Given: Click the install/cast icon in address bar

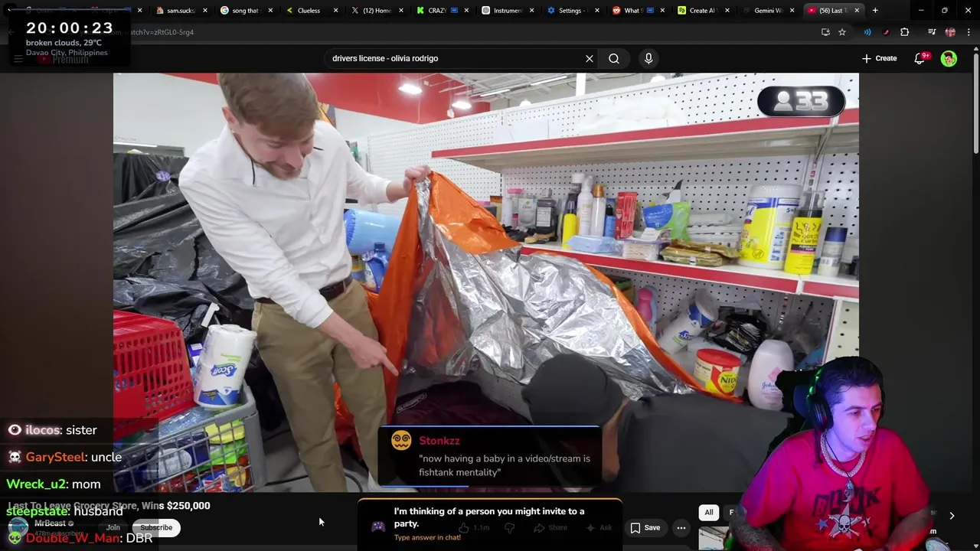Looking at the screenshot, I should tap(825, 32).
